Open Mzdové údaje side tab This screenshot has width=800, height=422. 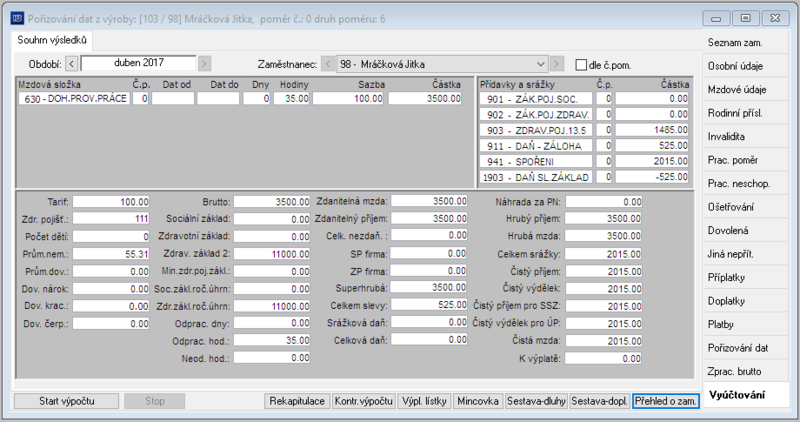[x=745, y=90]
